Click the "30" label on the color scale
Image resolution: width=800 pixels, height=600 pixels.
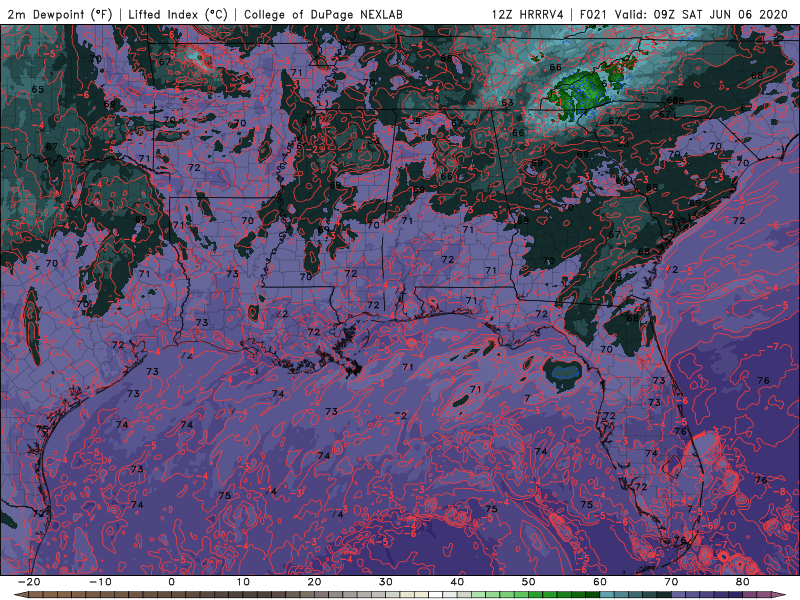click(386, 582)
